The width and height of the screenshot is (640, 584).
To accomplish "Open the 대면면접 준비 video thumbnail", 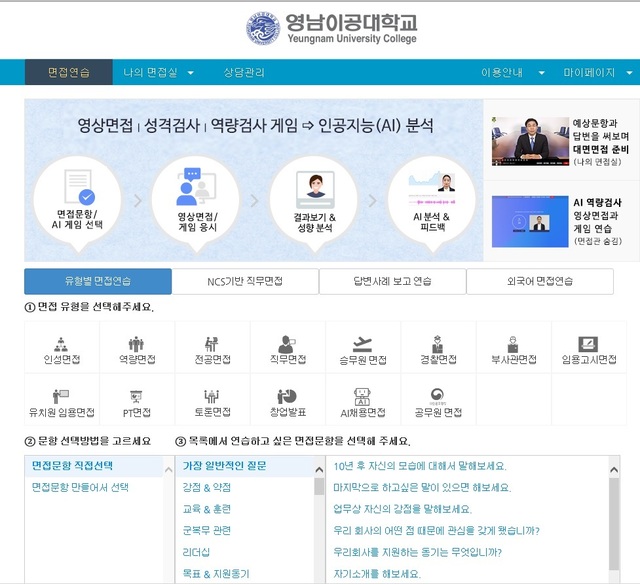I will [x=530, y=141].
